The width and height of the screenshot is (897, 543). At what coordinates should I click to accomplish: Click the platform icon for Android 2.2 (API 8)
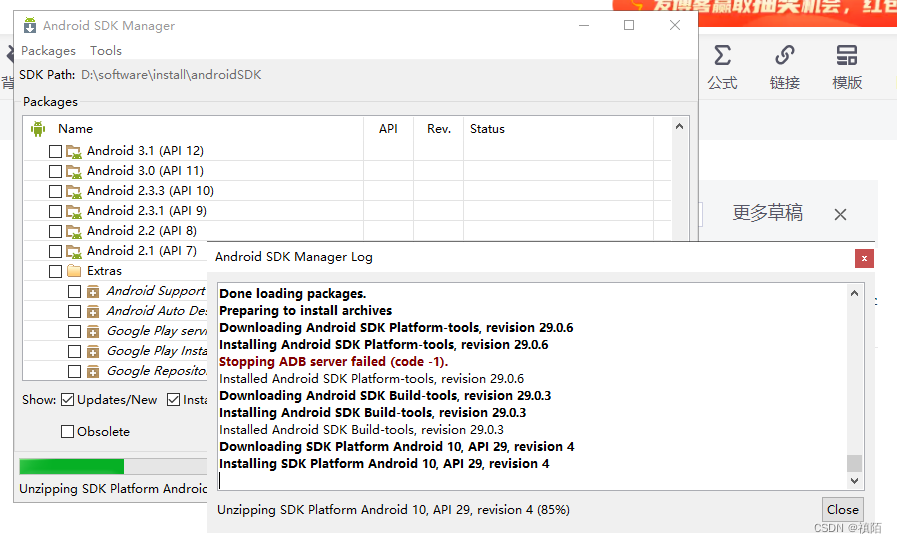73,232
